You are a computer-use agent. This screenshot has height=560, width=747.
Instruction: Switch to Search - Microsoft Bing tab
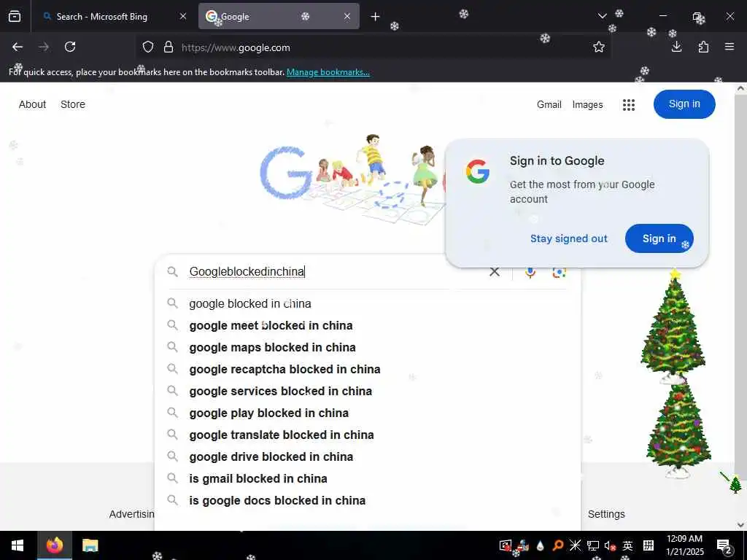click(102, 17)
